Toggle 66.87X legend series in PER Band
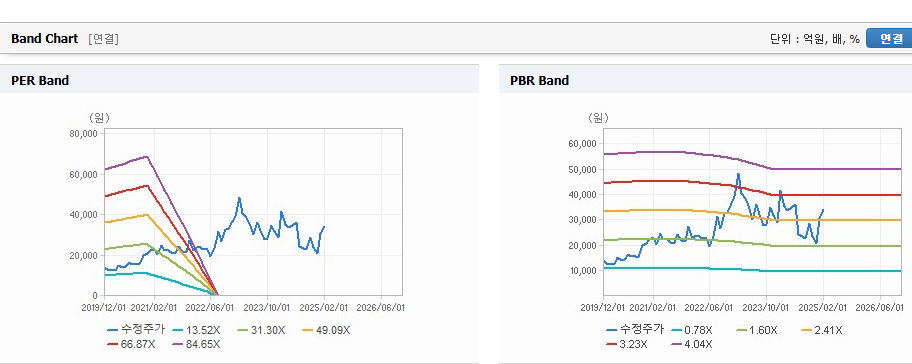Viewport: 912px width, 364px height. [131, 344]
